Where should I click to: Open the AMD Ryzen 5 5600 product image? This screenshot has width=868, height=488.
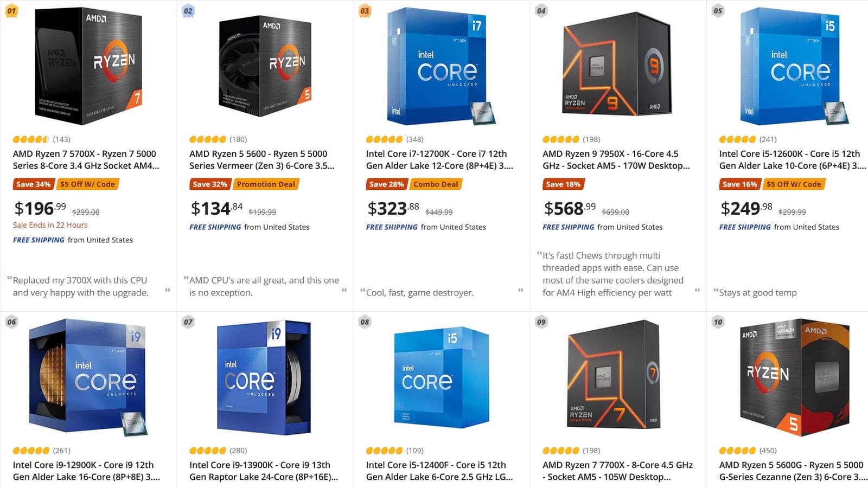pos(265,65)
